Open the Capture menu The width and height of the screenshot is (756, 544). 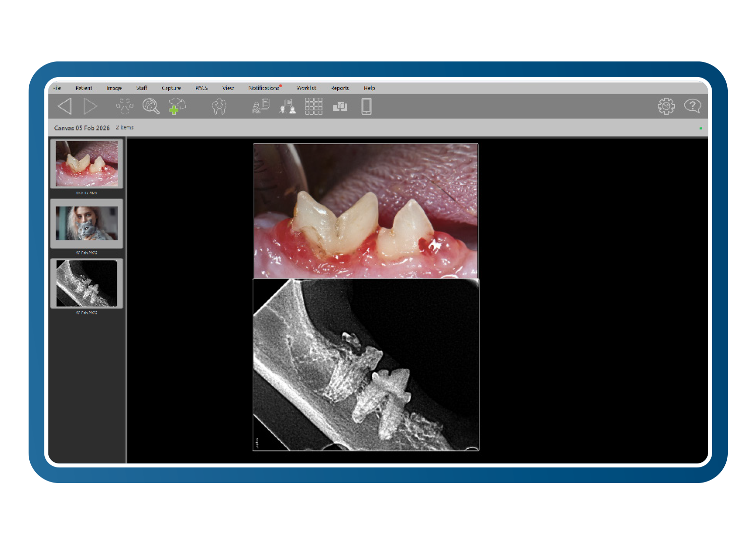[171, 88]
